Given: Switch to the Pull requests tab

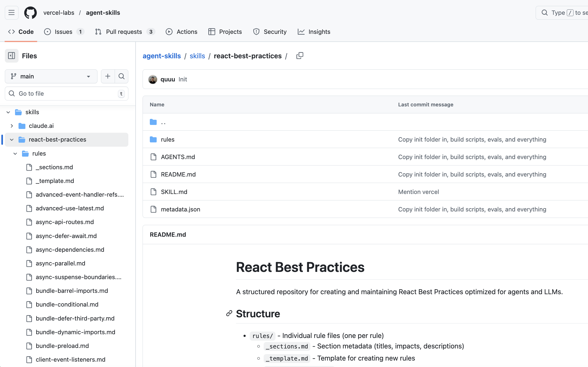Looking at the screenshot, I should coord(124,32).
